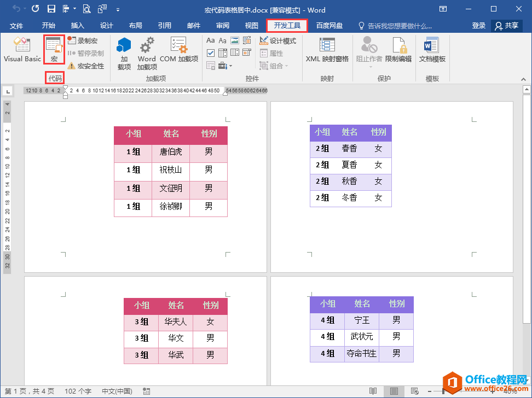
Task: Insert building block gallery content control
Action: 247,40
